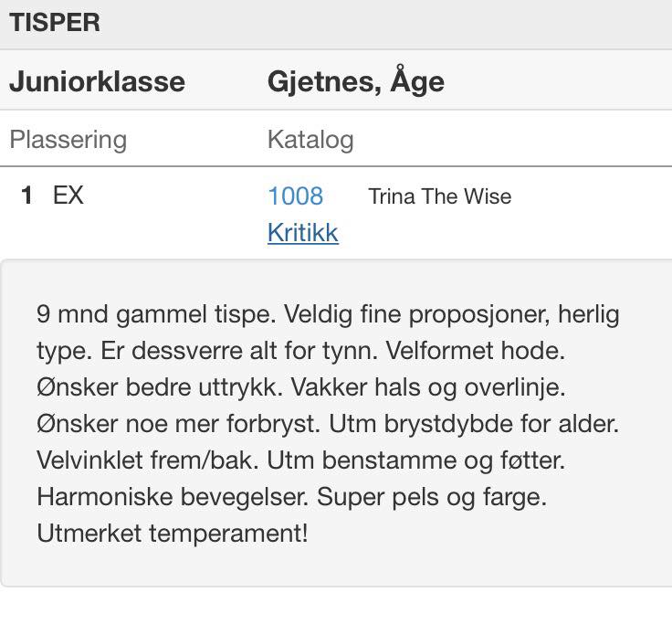
Task: Click the line 'Harmoniske bevegelser'
Action: pos(173,497)
